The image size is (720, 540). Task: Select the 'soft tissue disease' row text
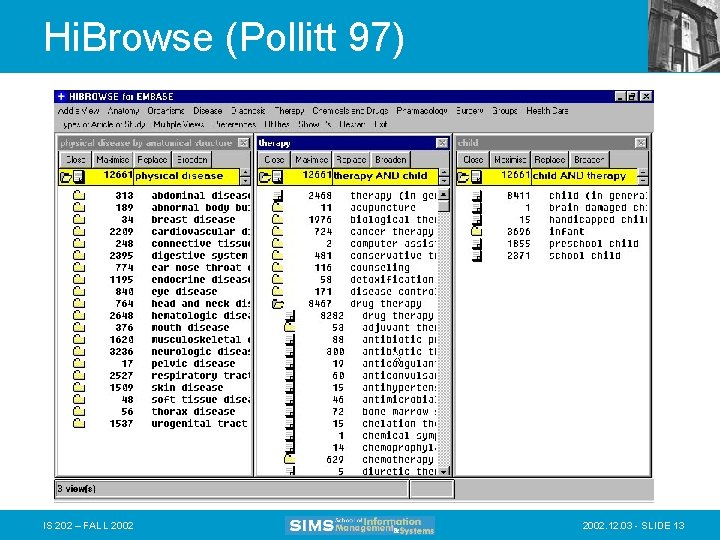pos(201,399)
